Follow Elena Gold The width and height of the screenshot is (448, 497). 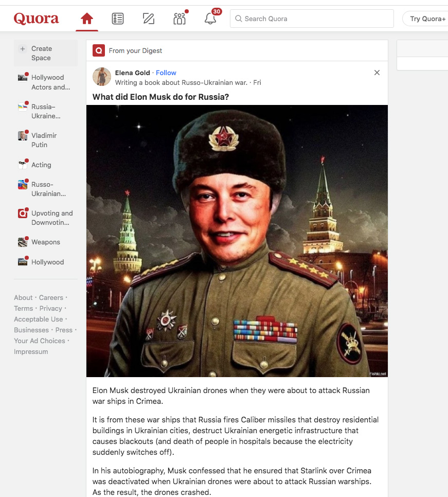(166, 73)
